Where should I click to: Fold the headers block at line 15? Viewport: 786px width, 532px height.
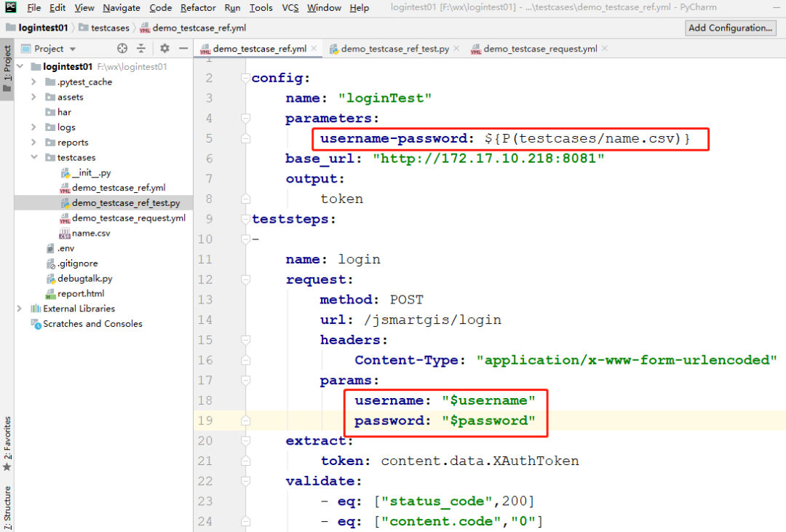coord(245,340)
